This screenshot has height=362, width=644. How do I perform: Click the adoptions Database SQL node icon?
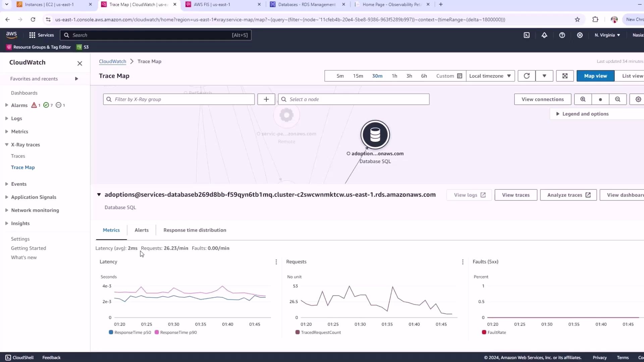[375, 135]
